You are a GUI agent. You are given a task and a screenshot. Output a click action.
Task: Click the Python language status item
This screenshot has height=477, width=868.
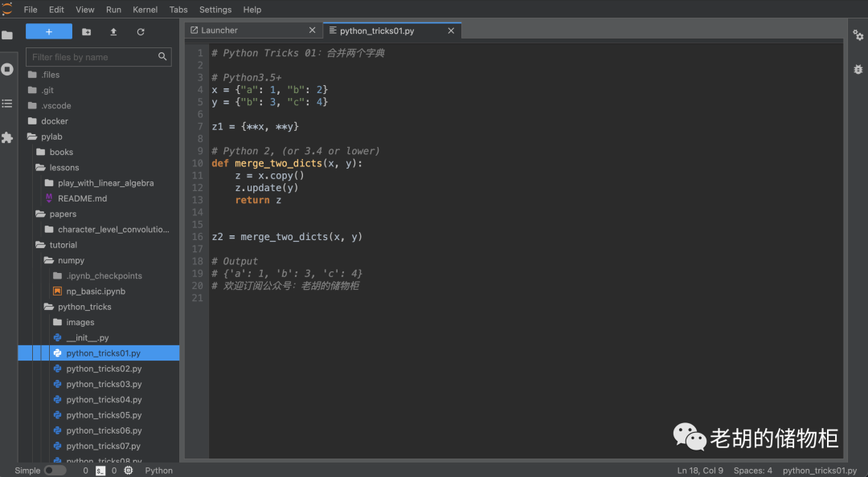point(159,471)
